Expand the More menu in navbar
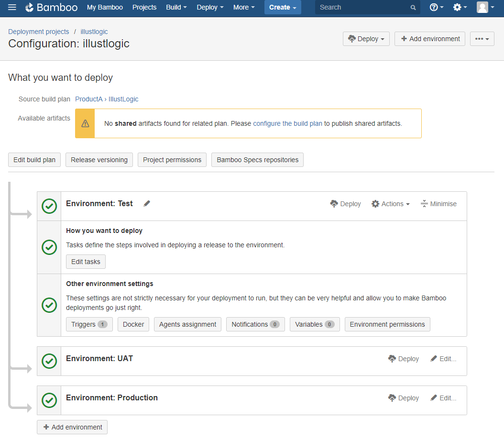Viewport: 504px width, 441px height. (244, 7)
